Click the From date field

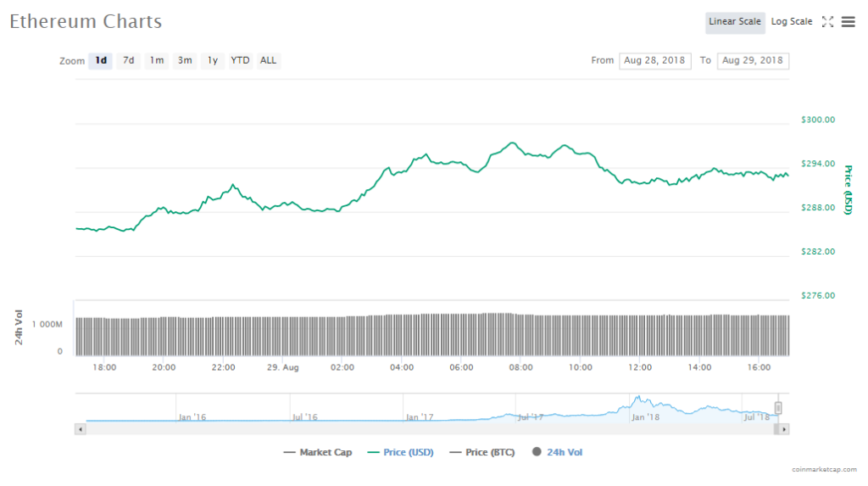(655, 61)
